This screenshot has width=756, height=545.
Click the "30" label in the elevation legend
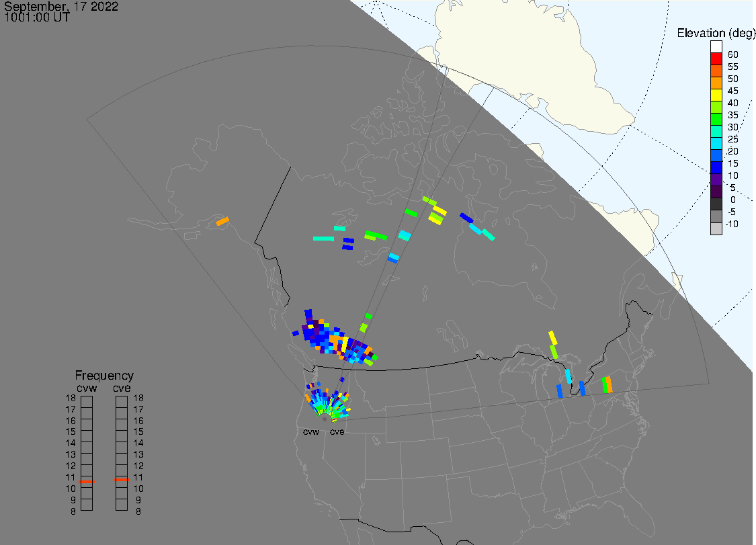pos(733,127)
